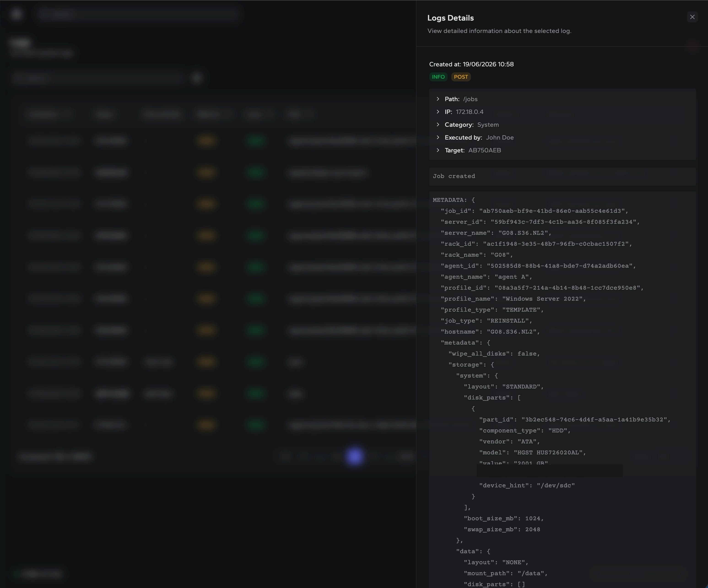Click the server_name G08.S36.NL2 line
The image size is (708, 588).
[496, 233]
